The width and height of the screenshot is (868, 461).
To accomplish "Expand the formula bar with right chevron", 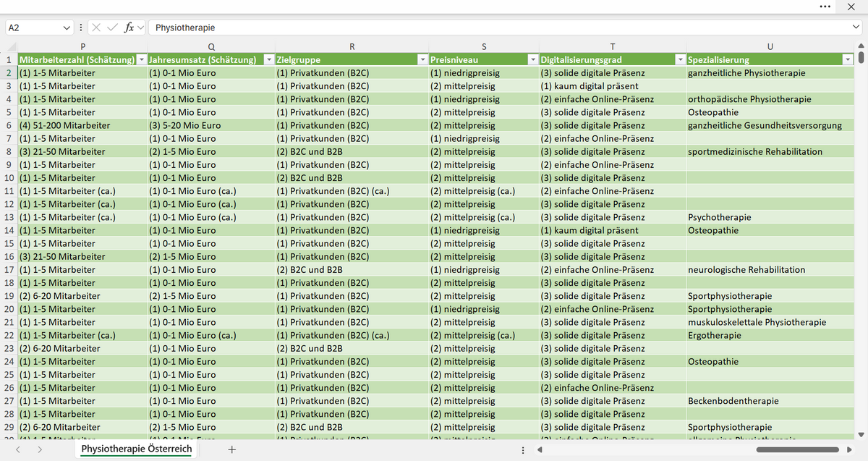I will pyautogui.click(x=856, y=28).
